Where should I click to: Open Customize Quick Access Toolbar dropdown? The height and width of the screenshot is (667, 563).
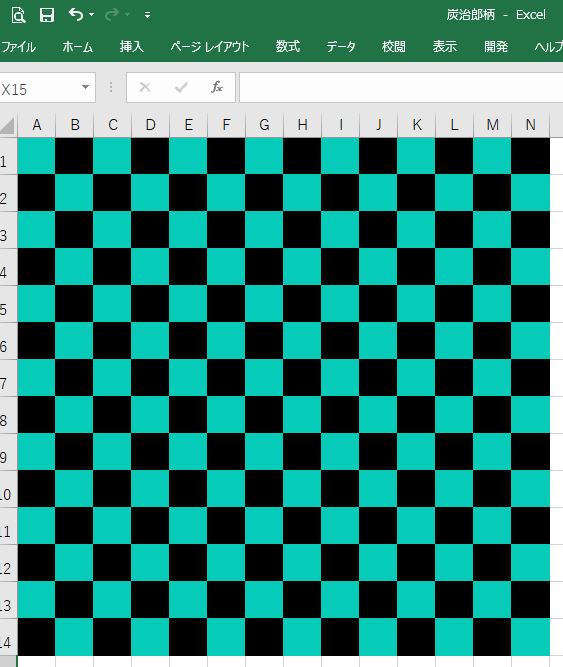click(x=147, y=15)
